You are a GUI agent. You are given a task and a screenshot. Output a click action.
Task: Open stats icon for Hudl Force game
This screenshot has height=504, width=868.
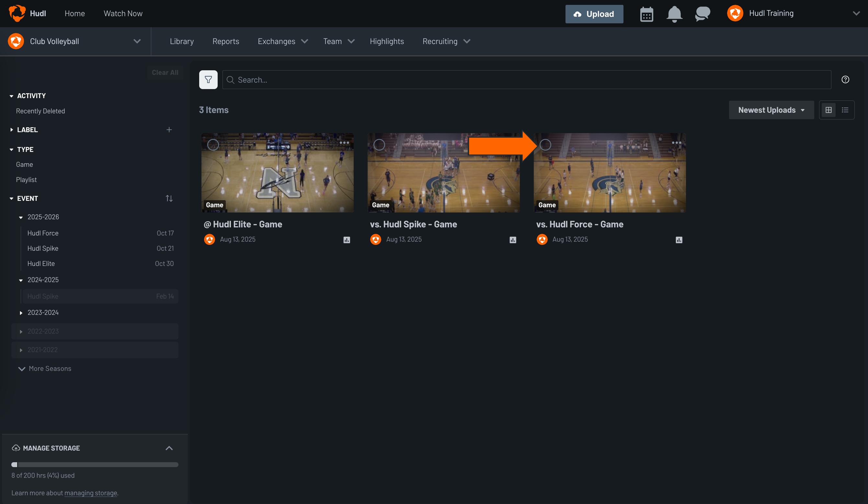(679, 240)
